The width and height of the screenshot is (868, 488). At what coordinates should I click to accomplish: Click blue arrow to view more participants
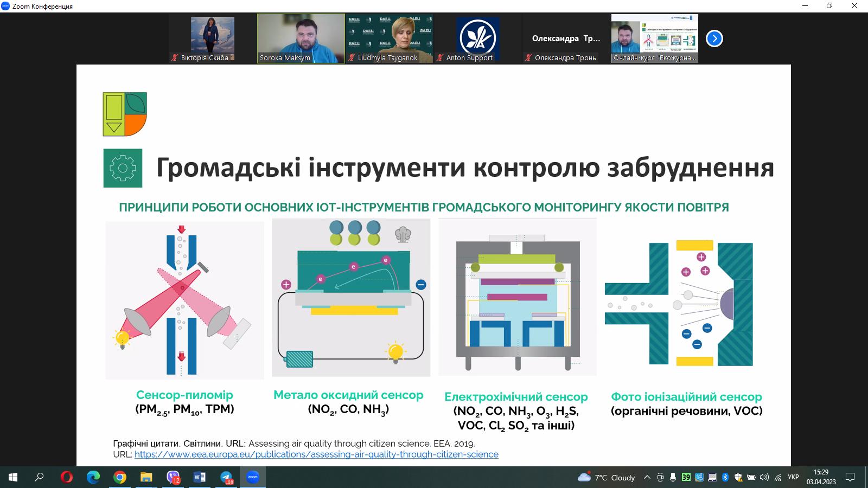pos(715,38)
